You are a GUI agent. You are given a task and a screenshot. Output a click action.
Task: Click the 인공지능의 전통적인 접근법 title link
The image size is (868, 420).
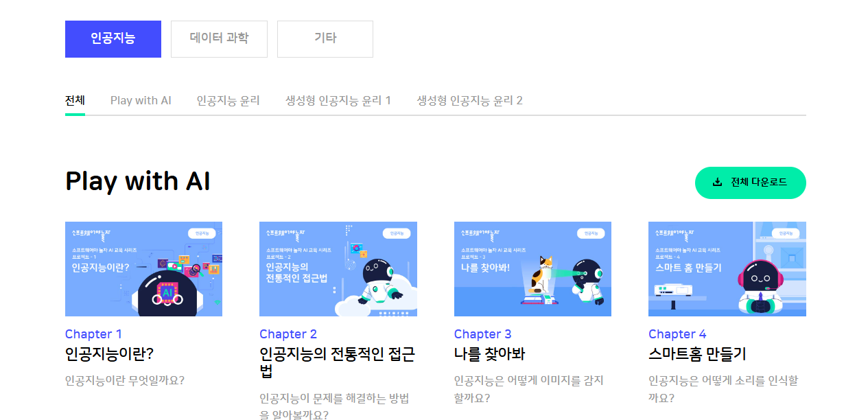(x=337, y=363)
